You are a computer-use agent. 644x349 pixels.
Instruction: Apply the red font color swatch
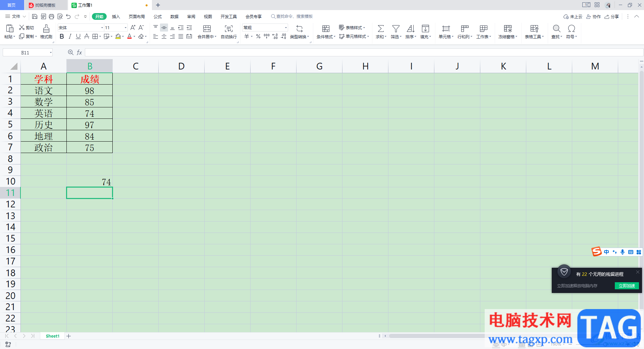click(x=129, y=36)
